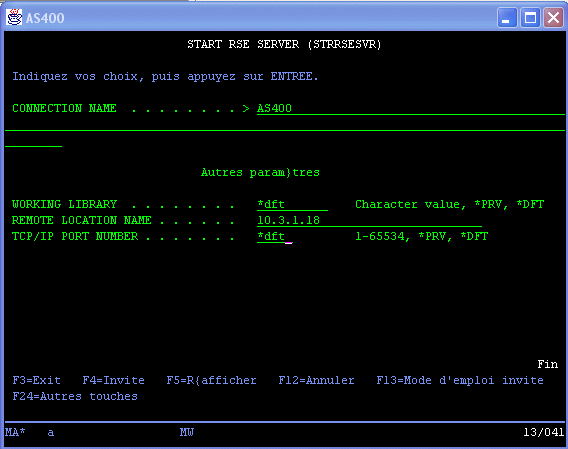Image resolution: width=568 pixels, height=449 pixels.
Task: Click the AS400 Java app icon in the title bar
Action: click(14, 17)
